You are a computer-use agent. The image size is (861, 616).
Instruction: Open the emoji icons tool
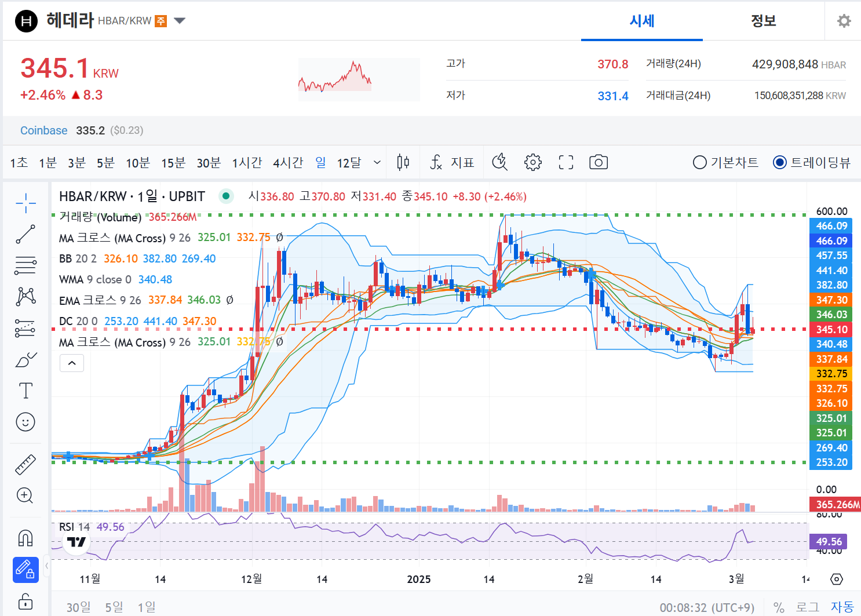[x=25, y=422]
